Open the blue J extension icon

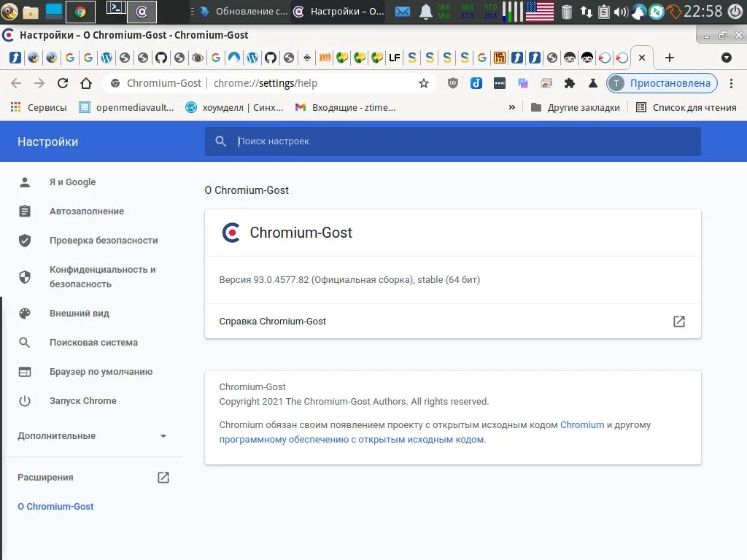click(x=476, y=83)
